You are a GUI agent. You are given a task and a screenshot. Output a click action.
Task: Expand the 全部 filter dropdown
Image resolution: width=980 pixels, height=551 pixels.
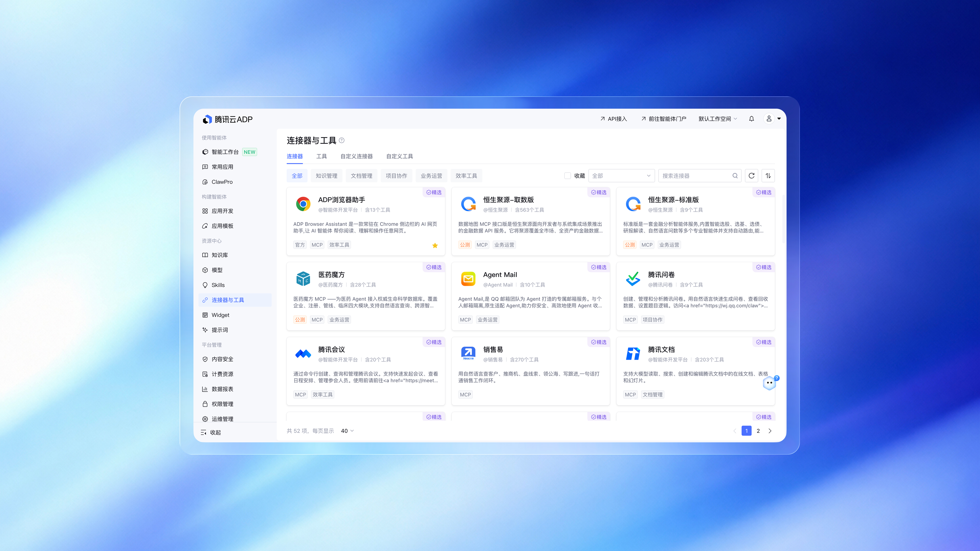coord(621,176)
